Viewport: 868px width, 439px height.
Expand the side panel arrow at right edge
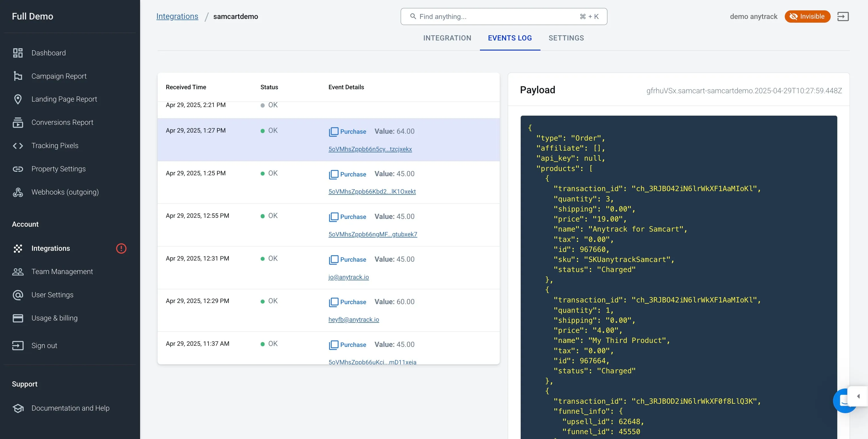coord(858,396)
